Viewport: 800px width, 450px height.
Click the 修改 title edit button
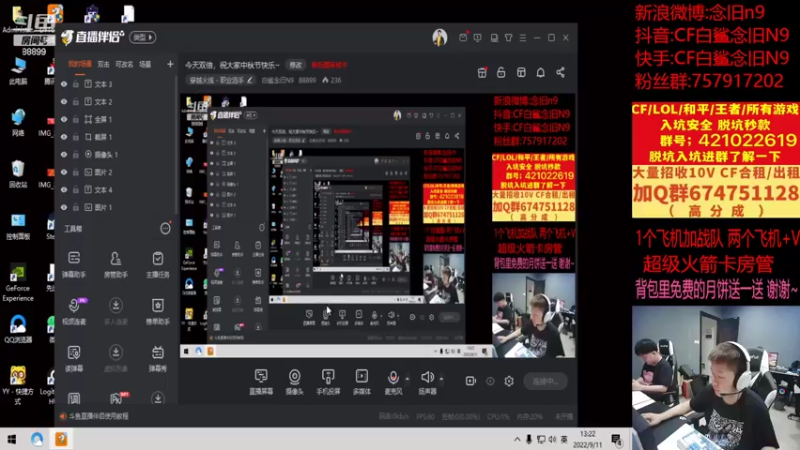[295, 65]
